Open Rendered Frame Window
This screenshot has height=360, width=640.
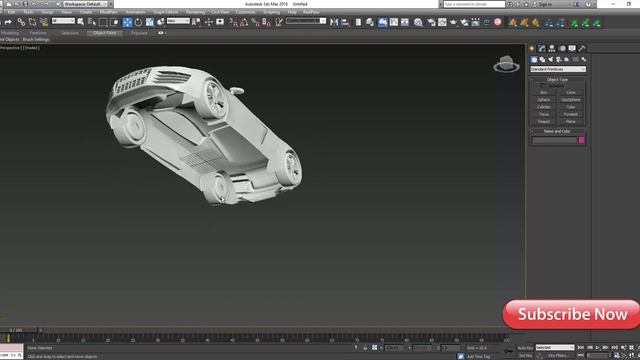[442, 22]
